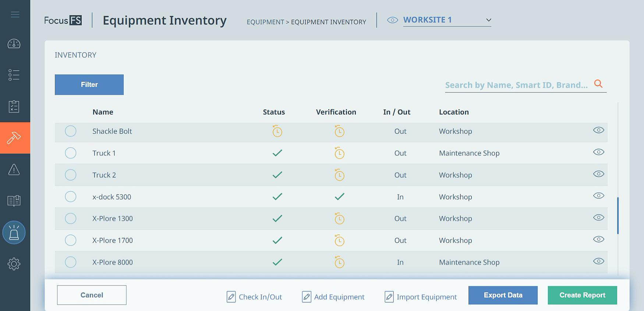Click the Import Equipment link
Screen dimensions: 644x311
tap(427, 297)
